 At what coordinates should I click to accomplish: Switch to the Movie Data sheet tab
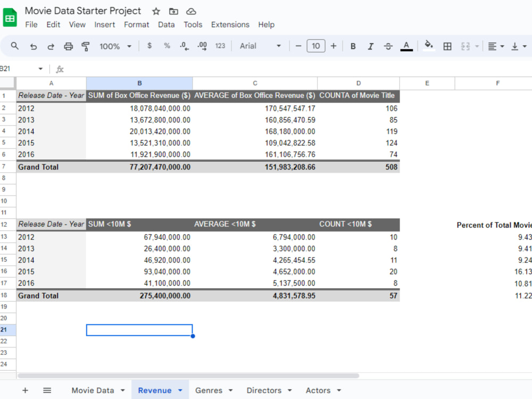(x=93, y=390)
